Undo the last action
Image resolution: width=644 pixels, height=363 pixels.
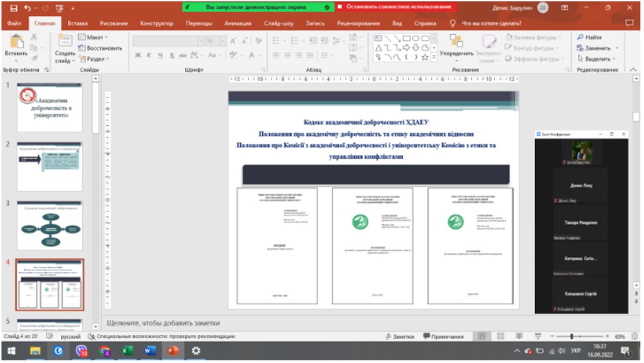tap(27, 8)
